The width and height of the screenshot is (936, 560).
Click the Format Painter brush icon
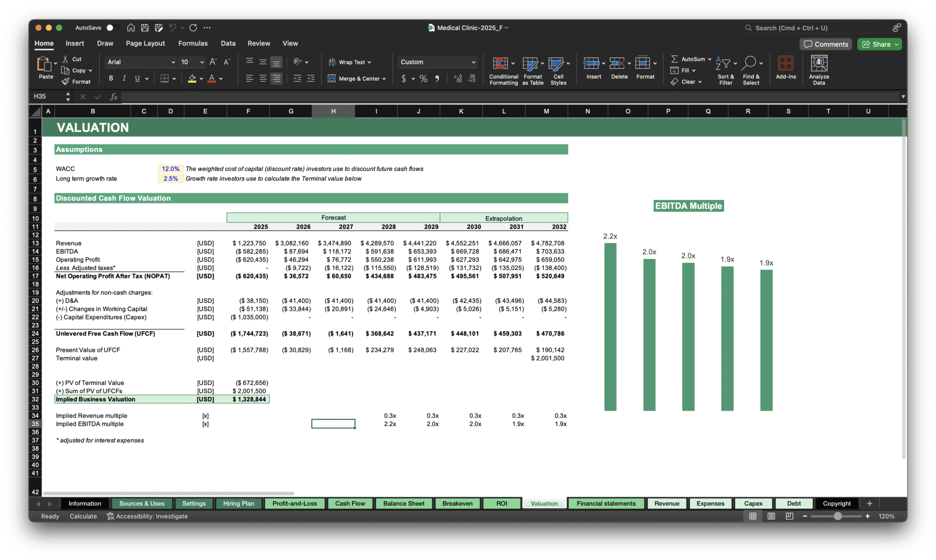(x=66, y=82)
